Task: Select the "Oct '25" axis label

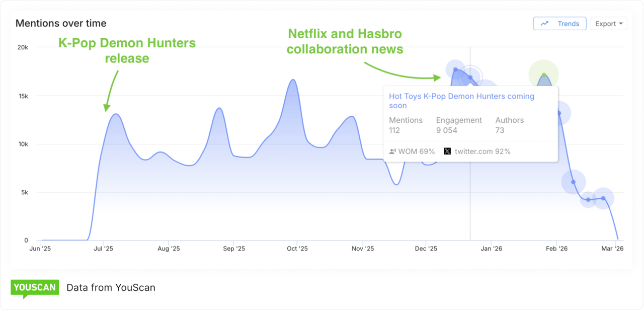Action: coord(297,248)
